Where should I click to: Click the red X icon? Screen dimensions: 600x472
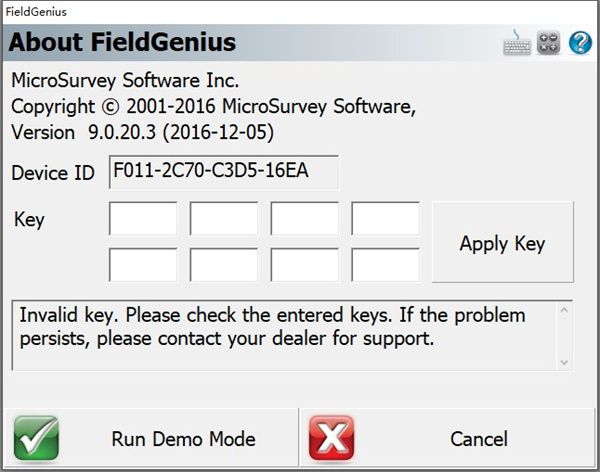pos(332,438)
